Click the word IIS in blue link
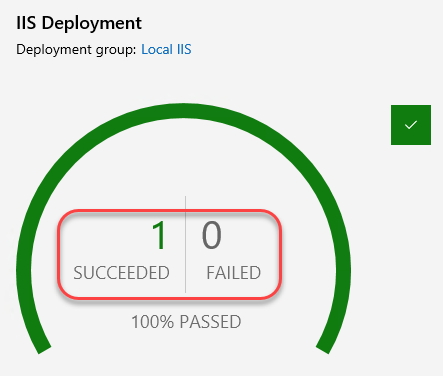 [184, 49]
